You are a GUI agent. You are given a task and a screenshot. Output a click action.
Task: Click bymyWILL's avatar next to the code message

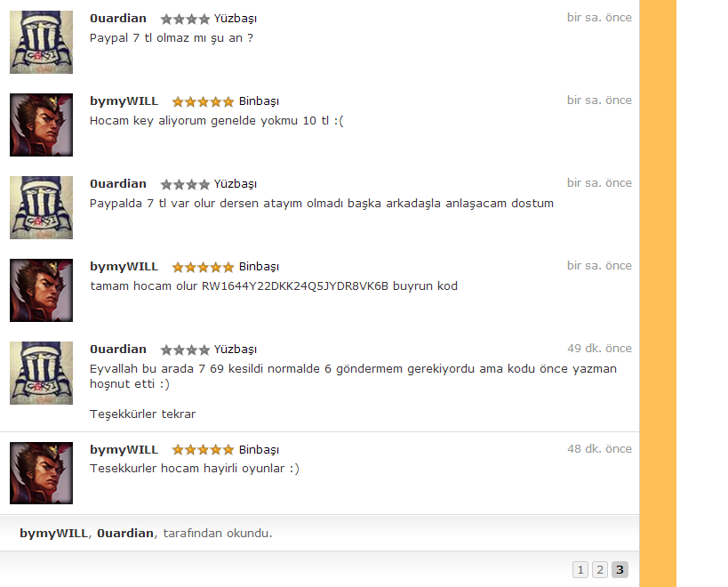tap(41, 290)
